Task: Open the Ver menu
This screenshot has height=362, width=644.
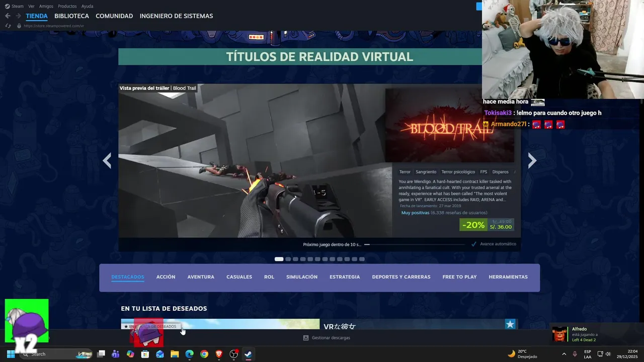Action: tap(31, 6)
